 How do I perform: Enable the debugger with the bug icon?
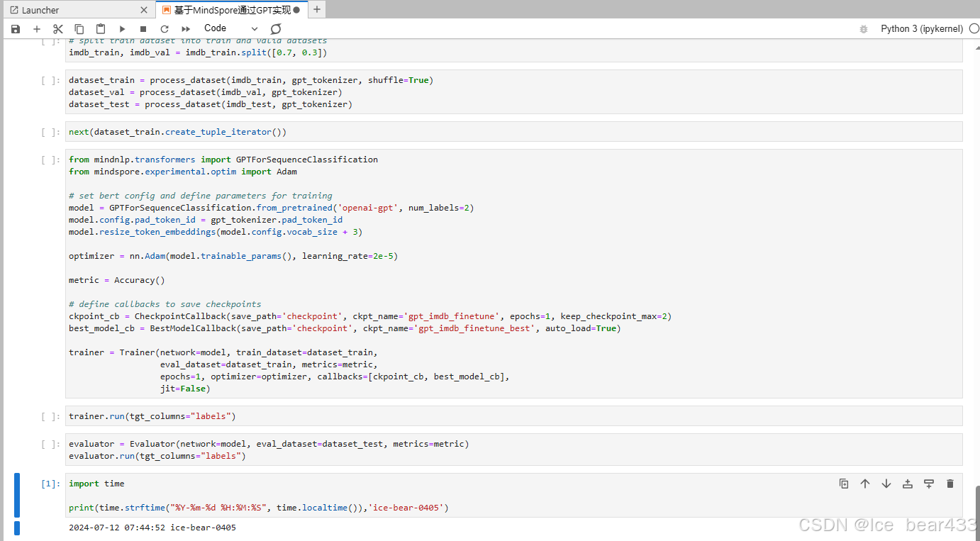[863, 29]
